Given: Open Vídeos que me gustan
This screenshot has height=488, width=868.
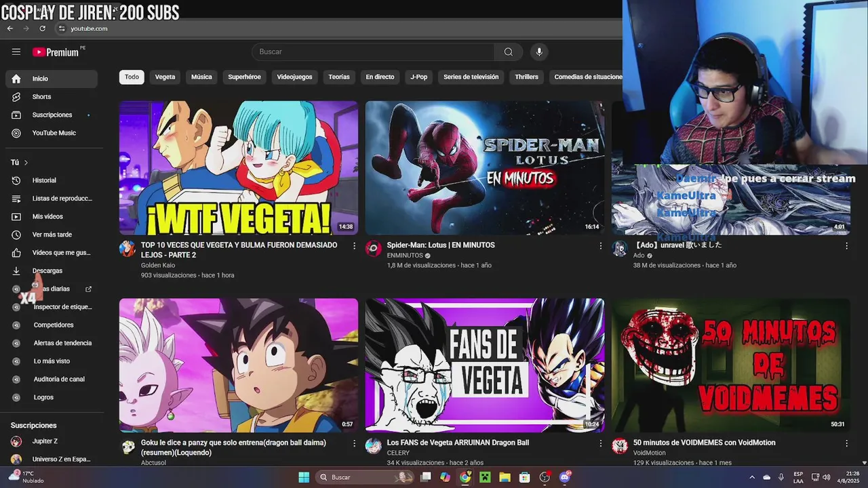Looking at the screenshot, I should (x=52, y=253).
